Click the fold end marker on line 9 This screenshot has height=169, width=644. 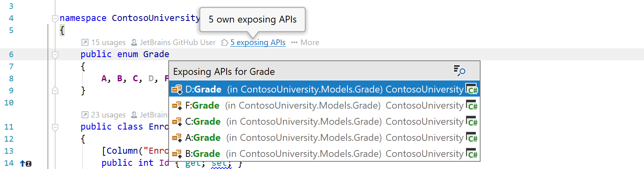click(x=55, y=91)
